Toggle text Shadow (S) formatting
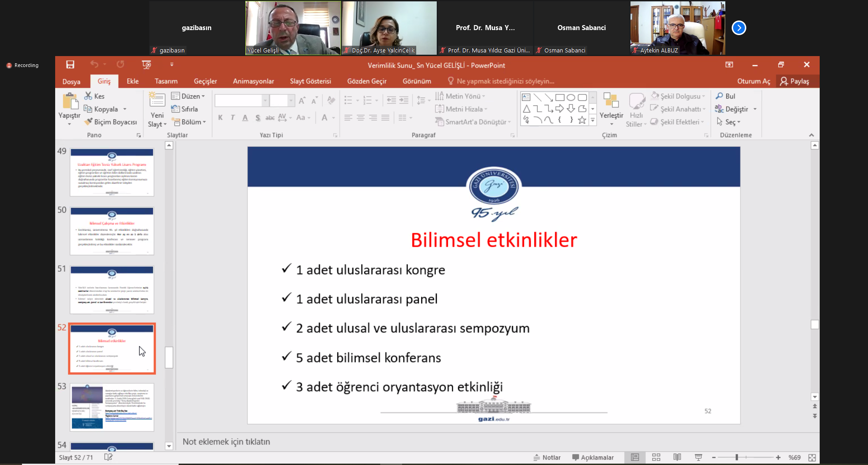 point(258,118)
